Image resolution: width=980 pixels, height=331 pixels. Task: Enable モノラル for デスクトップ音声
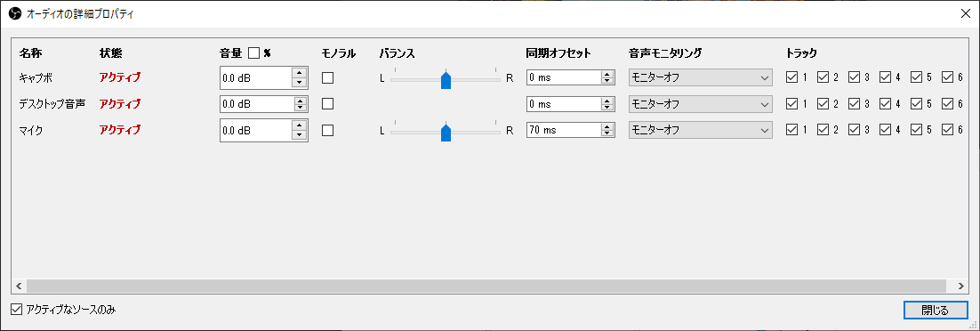327,104
